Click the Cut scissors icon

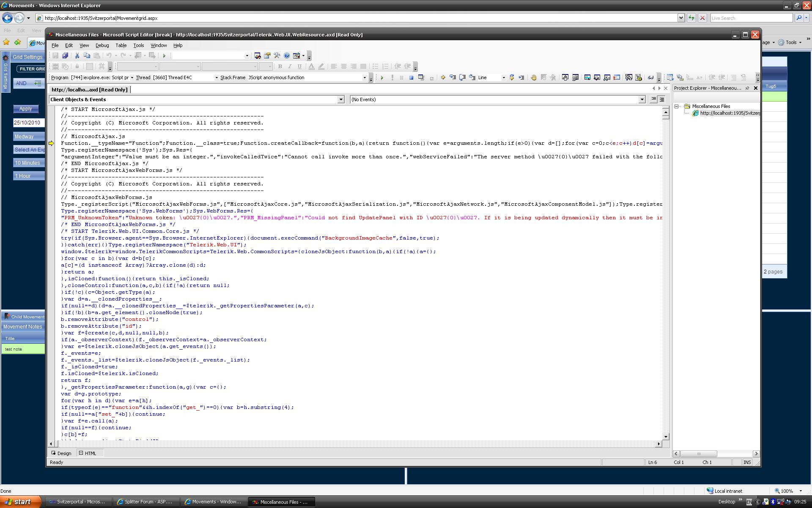click(77, 55)
